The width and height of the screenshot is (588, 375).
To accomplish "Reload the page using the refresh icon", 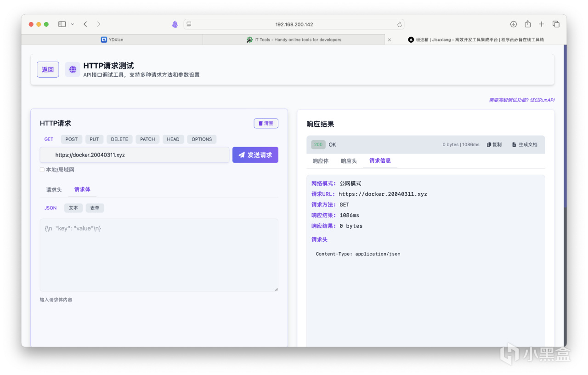I will pos(400,24).
